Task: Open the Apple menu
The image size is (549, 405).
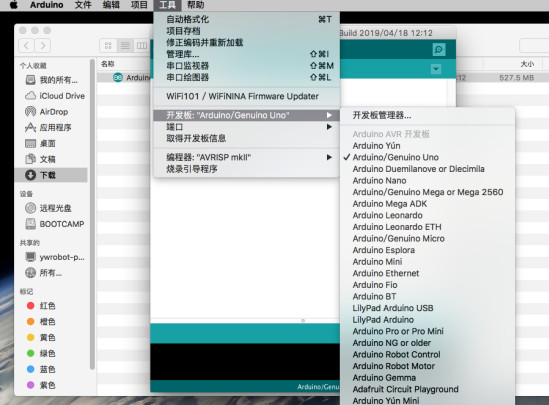Action: [13, 5]
